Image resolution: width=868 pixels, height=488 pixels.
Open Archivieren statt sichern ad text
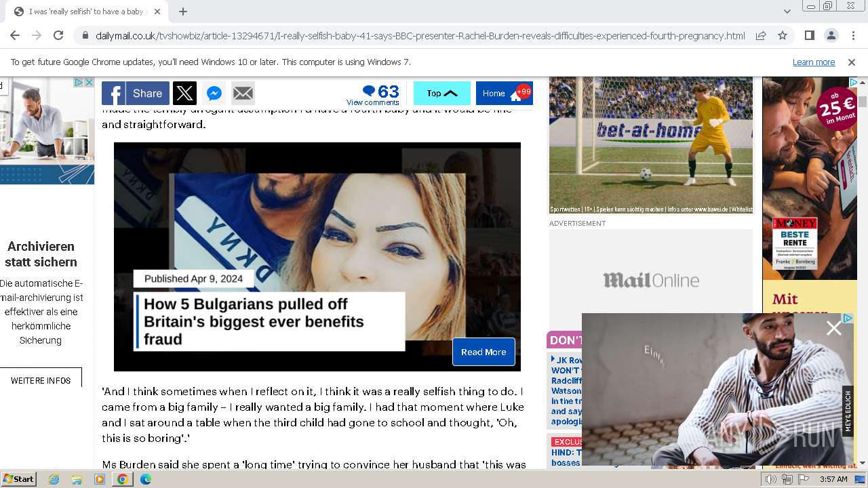[41, 254]
